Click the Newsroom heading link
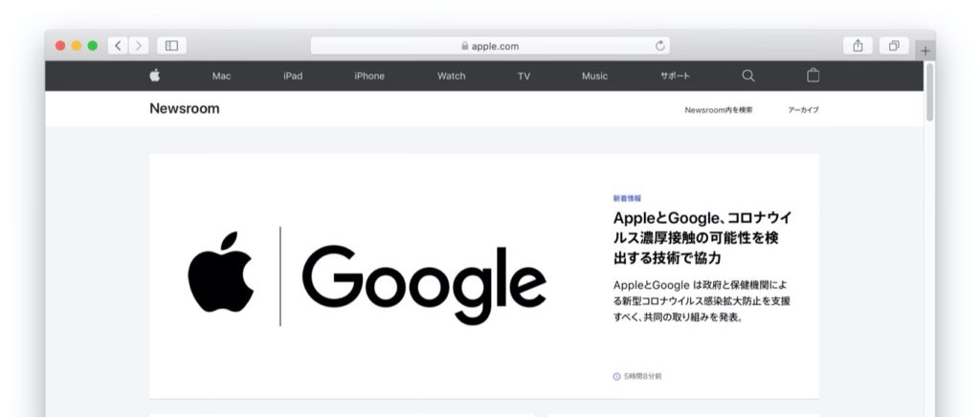 [x=185, y=109]
